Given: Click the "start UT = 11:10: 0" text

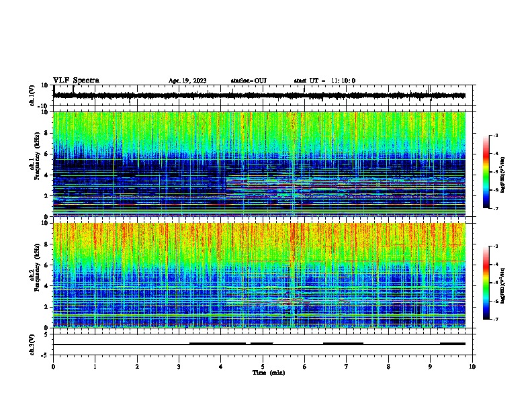Looking at the screenshot, I should coord(324,81).
